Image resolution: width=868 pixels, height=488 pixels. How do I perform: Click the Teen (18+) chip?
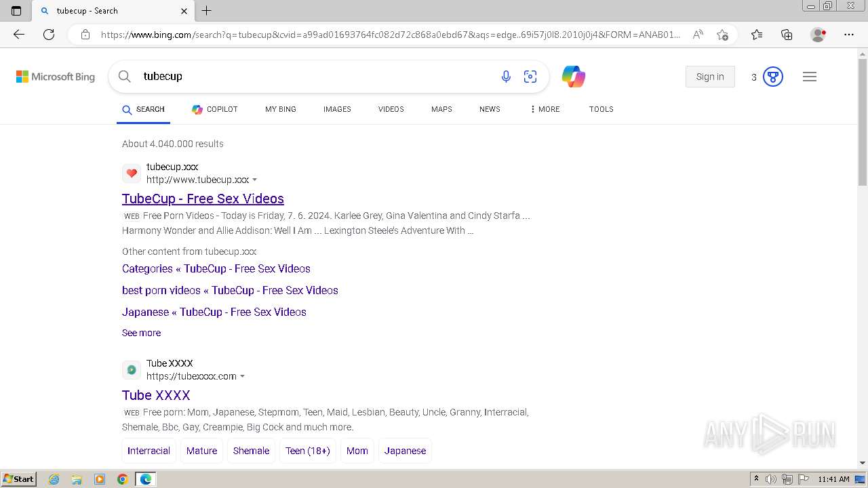click(x=308, y=451)
